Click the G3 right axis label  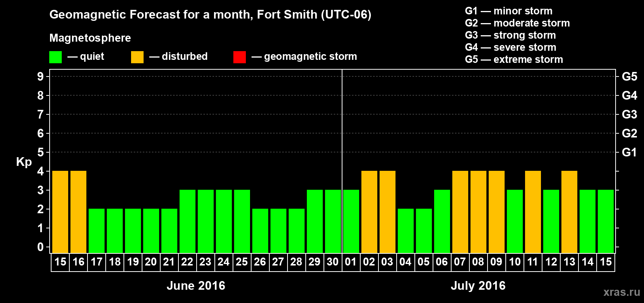[x=630, y=114]
